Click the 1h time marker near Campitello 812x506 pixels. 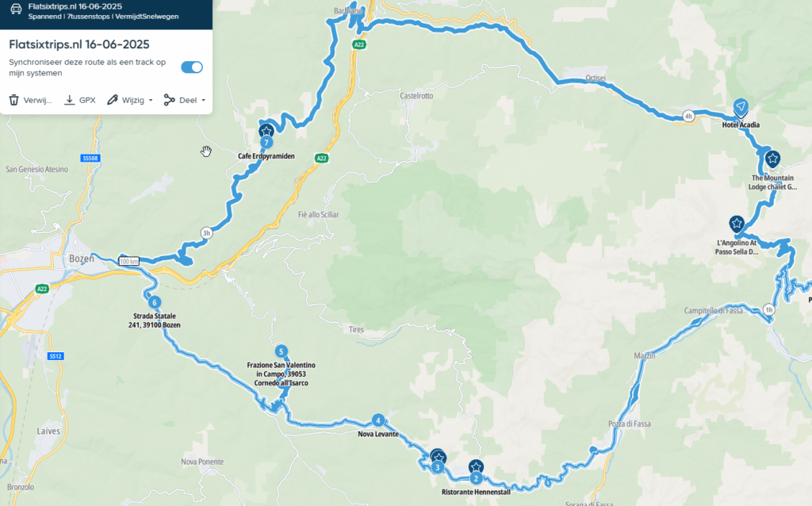(768, 310)
